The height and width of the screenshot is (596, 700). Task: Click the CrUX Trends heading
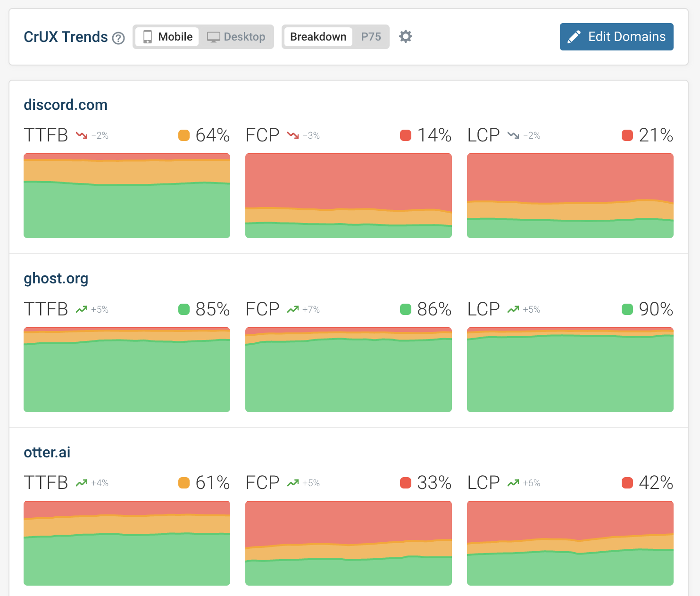(66, 37)
